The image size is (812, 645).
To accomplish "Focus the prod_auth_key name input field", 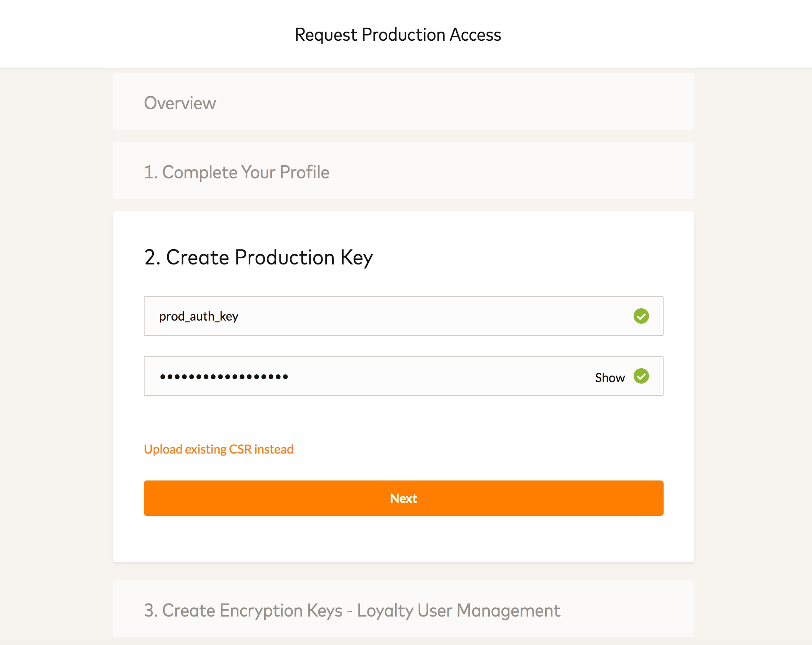I will pyautogui.click(x=384, y=316).
